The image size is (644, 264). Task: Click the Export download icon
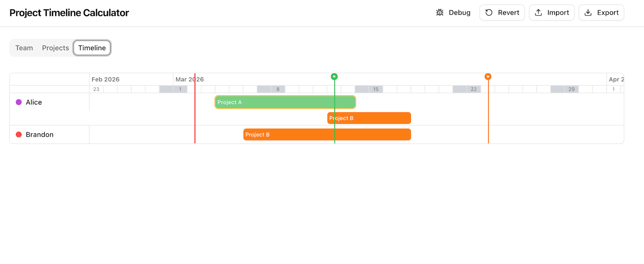point(588,12)
